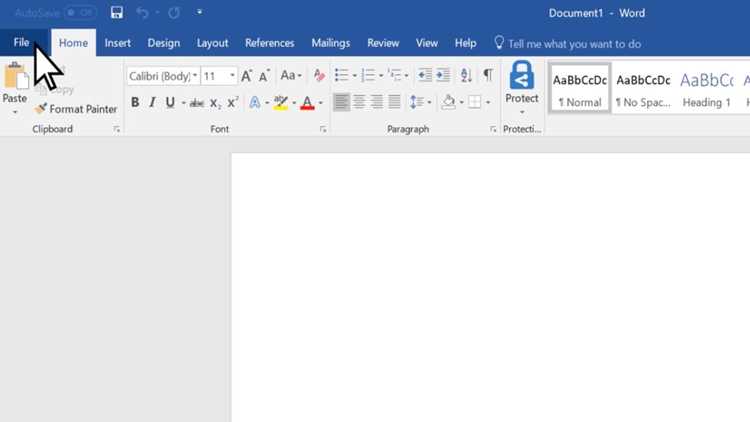Viewport: 750px width, 422px height.
Task: Open the Change Case Aa menu
Action: 291,76
